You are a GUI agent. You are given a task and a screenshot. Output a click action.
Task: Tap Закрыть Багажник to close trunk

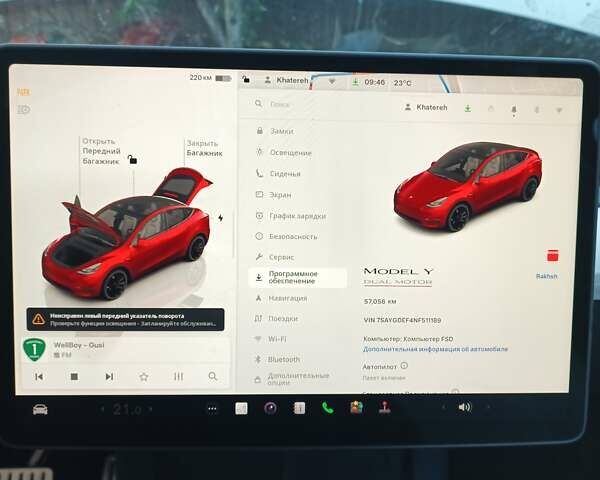pyautogui.click(x=204, y=149)
